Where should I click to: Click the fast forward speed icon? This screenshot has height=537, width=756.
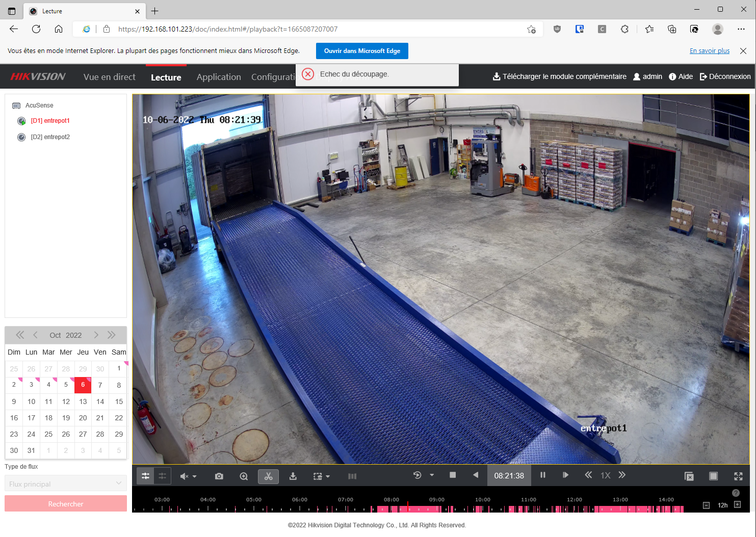click(622, 475)
